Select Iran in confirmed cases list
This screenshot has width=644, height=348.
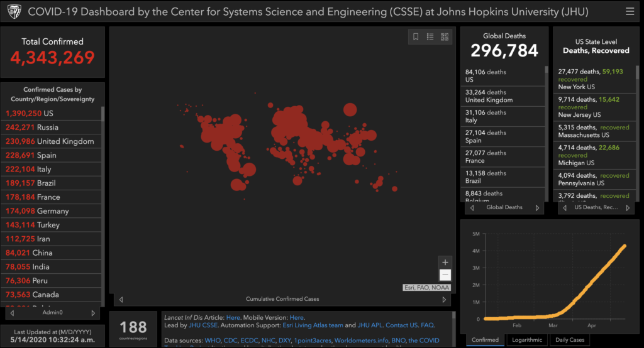coord(52,239)
